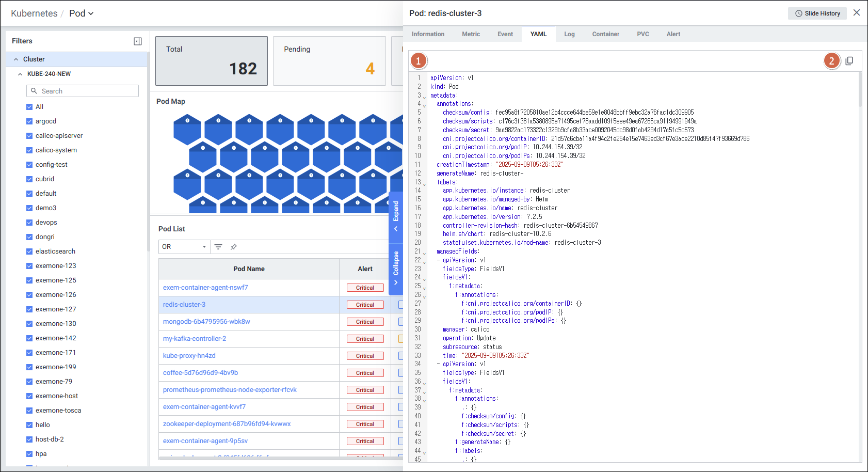Open Slide History
Image resolution: width=868 pixels, height=472 pixels.
[817, 13]
